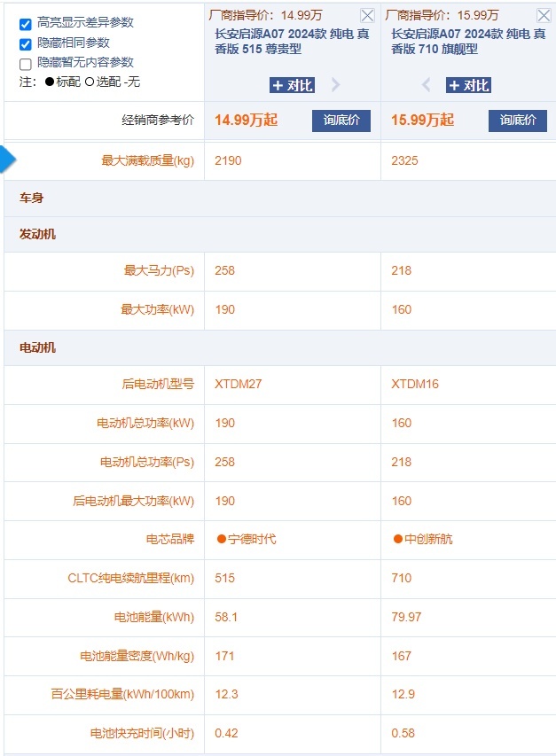Click 最大功率(kW) row label

coord(157,309)
